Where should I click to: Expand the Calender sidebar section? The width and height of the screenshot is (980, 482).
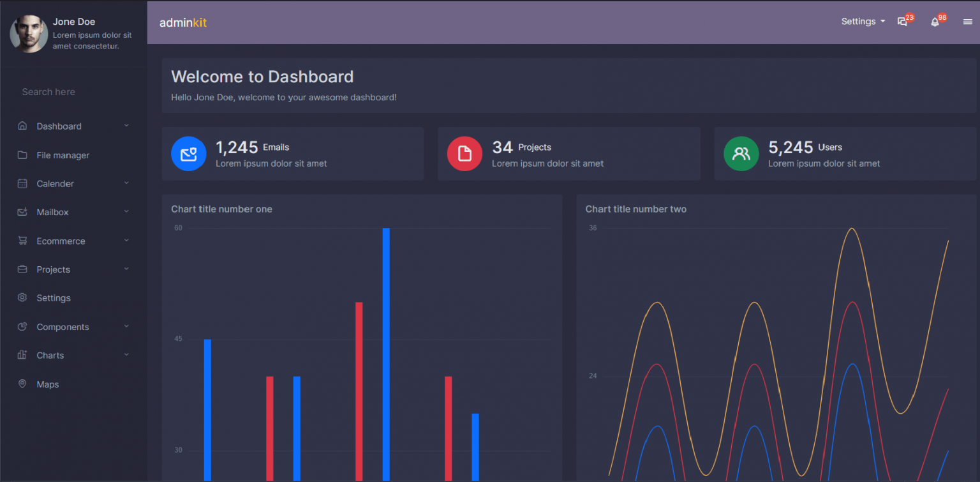tap(126, 183)
